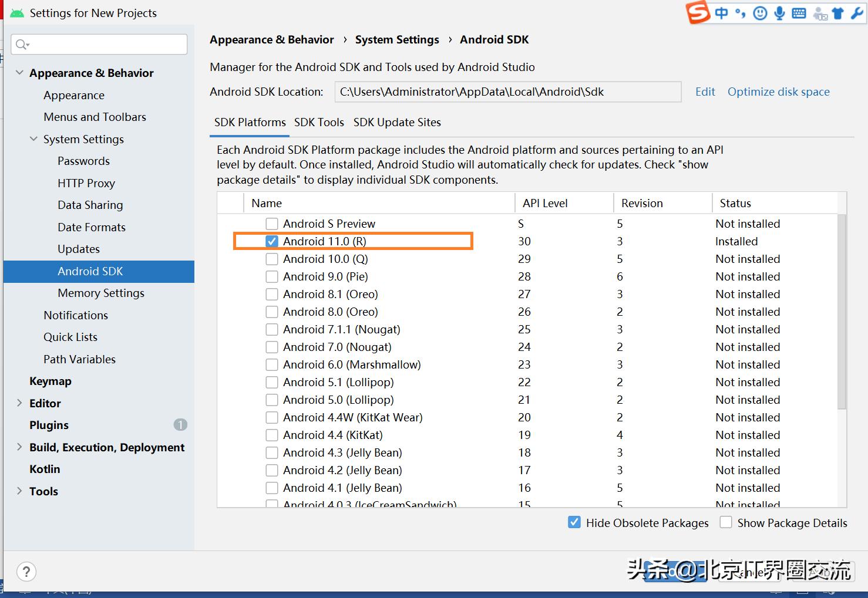This screenshot has height=598, width=868.
Task: Open Updates settings page
Action: [x=79, y=249]
